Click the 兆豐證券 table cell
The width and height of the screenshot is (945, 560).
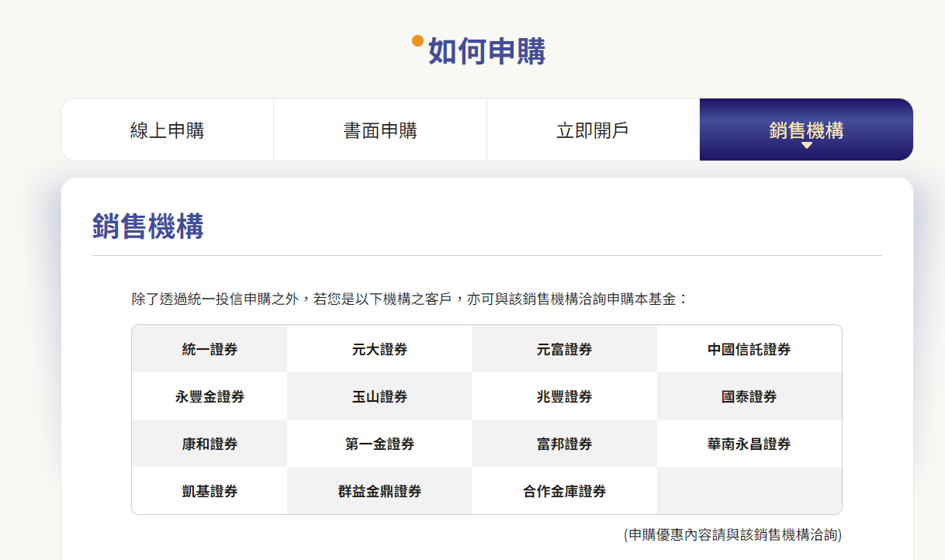click(564, 396)
